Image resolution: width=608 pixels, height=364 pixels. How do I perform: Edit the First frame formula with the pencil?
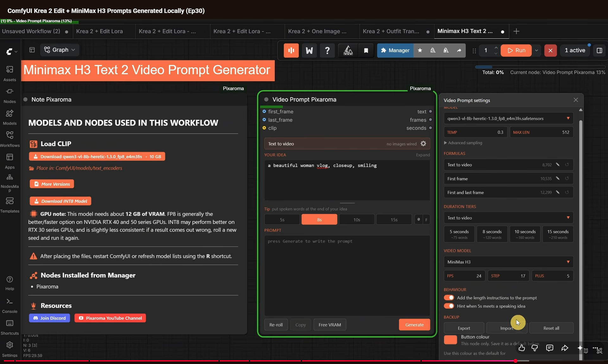click(558, 178)
